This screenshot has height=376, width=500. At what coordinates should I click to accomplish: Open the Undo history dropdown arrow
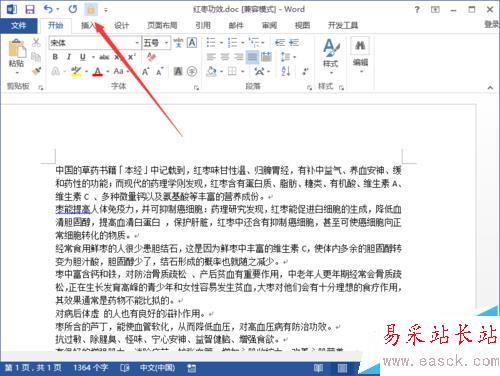58,10
